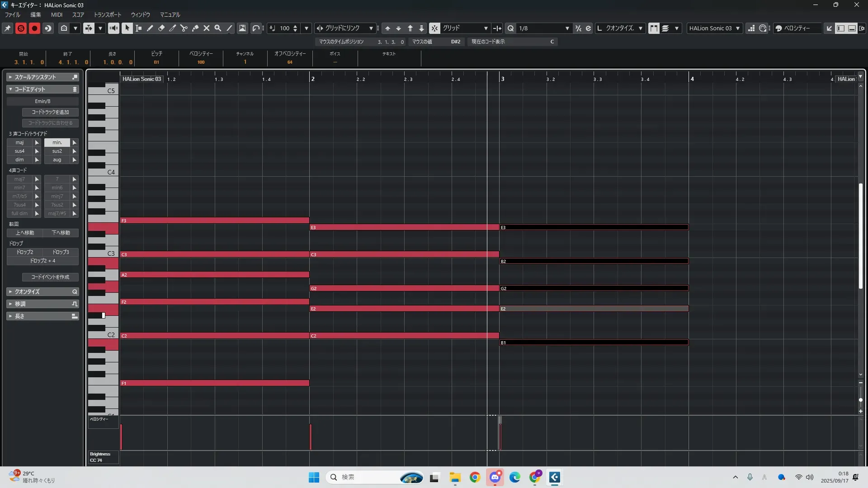
Task: Open the トランスポート menu
Action: point(108,14)
